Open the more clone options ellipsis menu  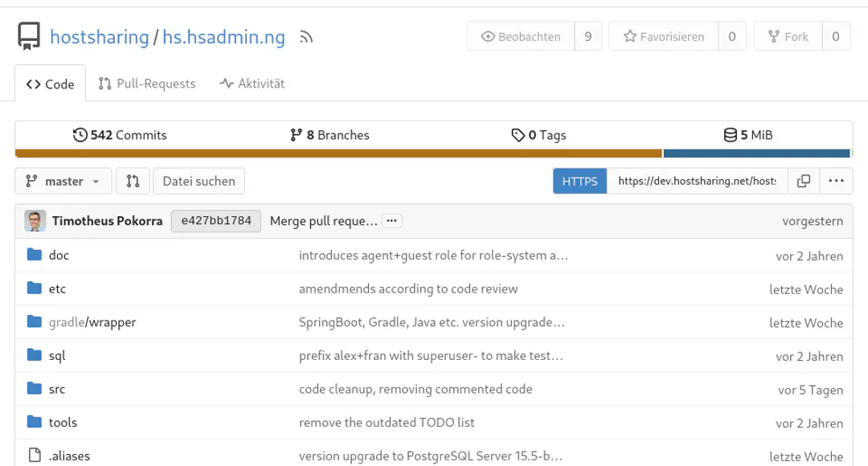click(837, 181)
